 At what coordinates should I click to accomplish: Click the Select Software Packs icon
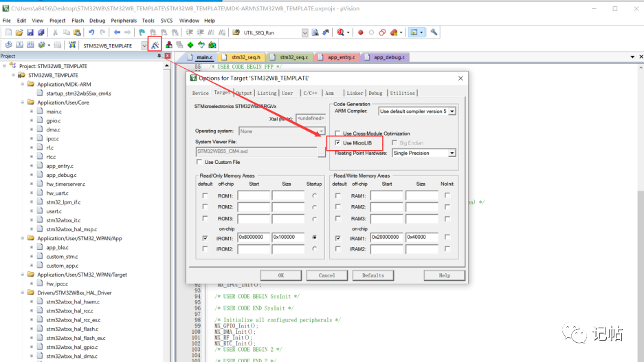[201, 45]
